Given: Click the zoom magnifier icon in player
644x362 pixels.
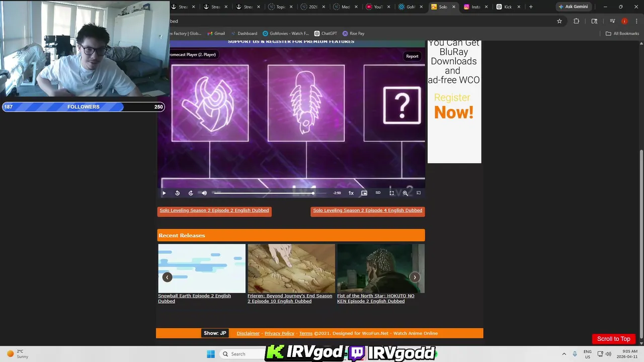Looking at the screenshot, I should pyautogui.click(x=405, y=193).
